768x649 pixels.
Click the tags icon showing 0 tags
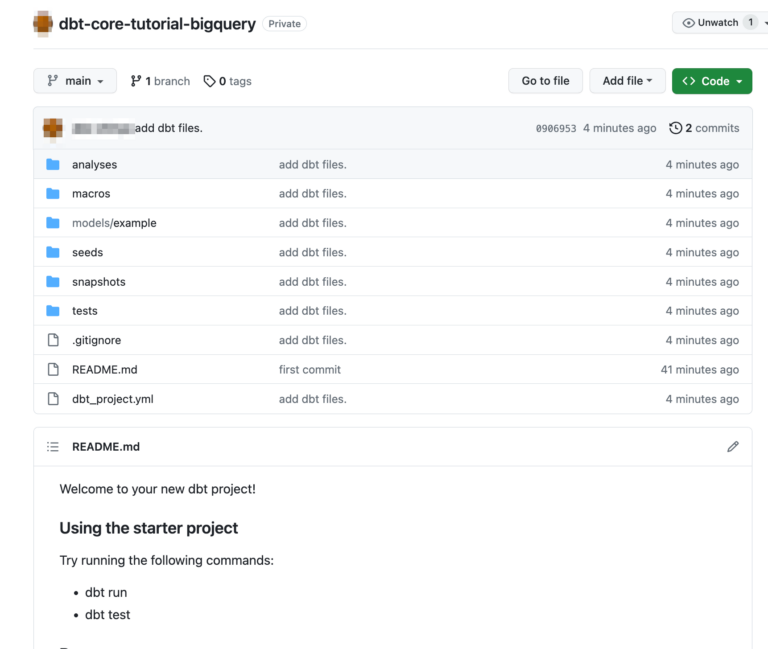point(209,81)
